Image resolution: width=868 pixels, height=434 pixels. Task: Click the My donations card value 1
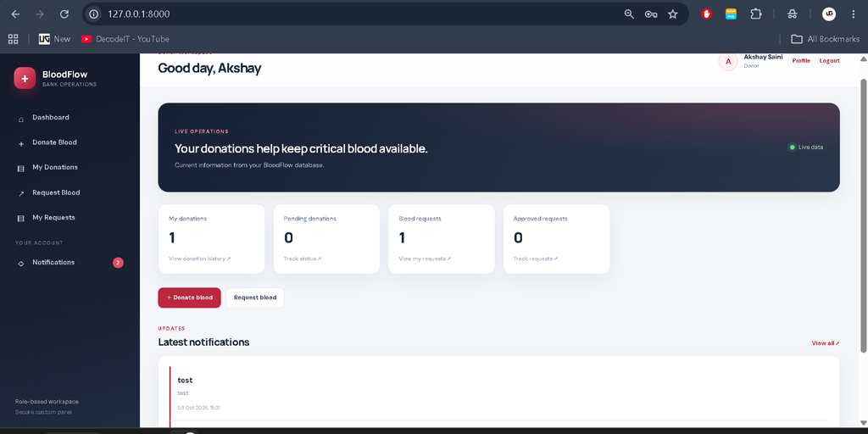click(171, 238)
